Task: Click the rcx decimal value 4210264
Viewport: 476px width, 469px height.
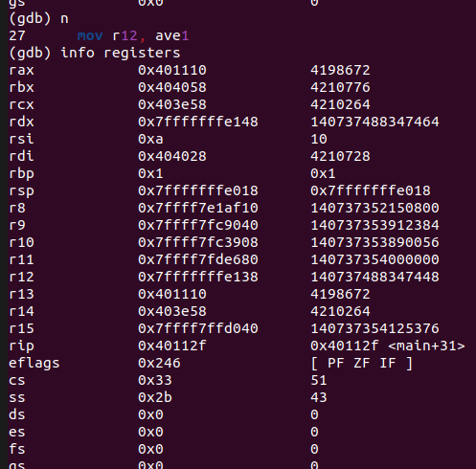Action: tap(340, 104)
